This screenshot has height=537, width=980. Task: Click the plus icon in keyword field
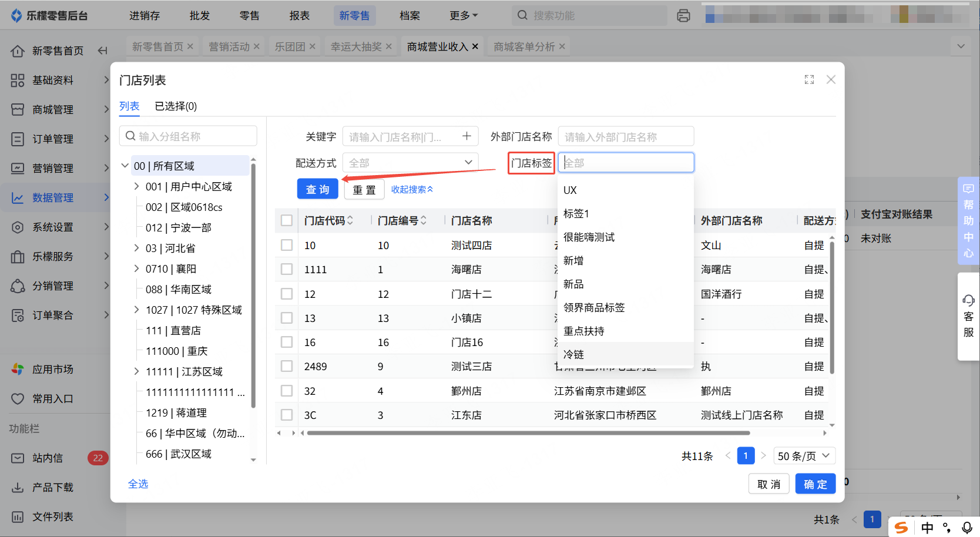(466, 136)
